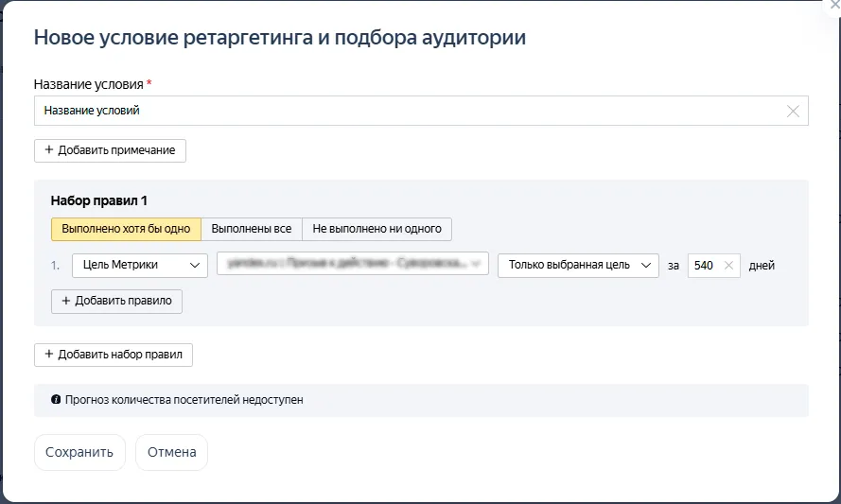The width and height of the screenshot is (841, 504).
Task: Click 'Добавить примечание' button
Action: coord(110,150)
